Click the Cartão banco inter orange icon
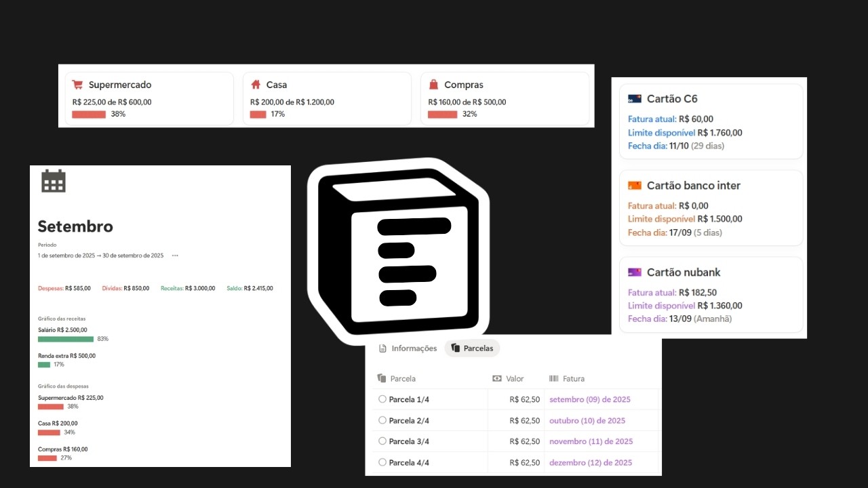Screen dimensions: 868x488 point(635,186)
